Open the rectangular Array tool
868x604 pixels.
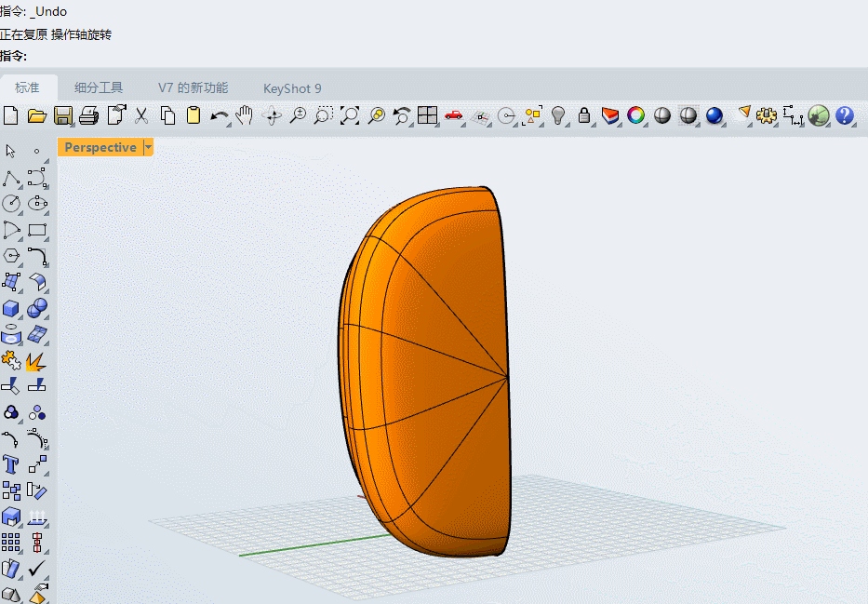click(11, 543)
